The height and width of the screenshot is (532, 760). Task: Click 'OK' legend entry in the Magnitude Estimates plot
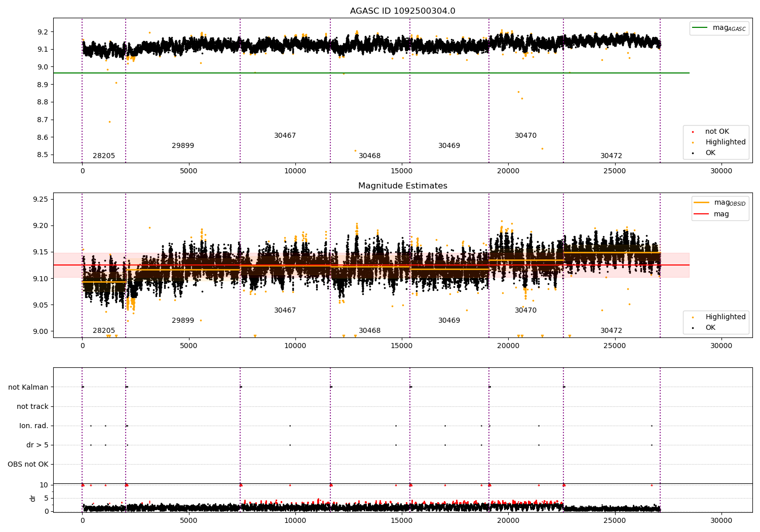pos(704,328)
